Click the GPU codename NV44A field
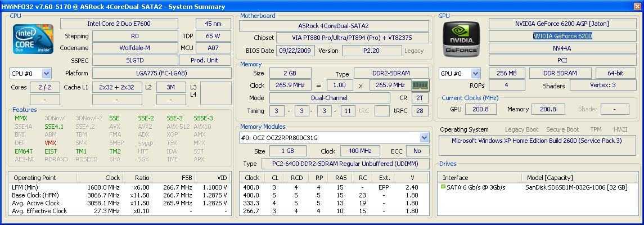 coord(562,48)
